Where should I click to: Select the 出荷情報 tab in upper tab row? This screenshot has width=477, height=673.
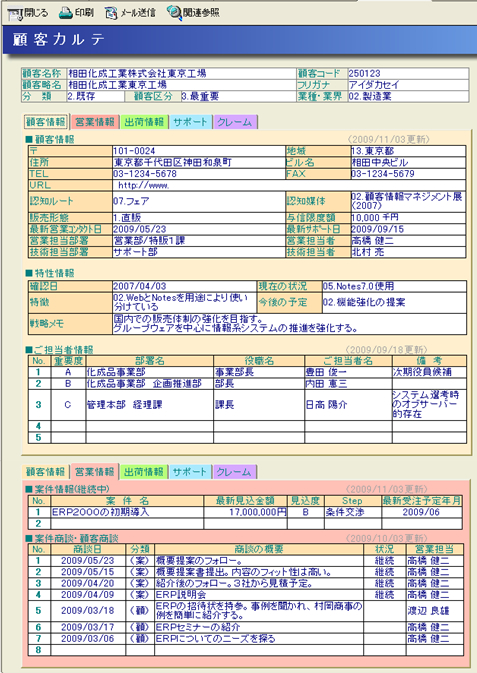click(x=144, y=122)
